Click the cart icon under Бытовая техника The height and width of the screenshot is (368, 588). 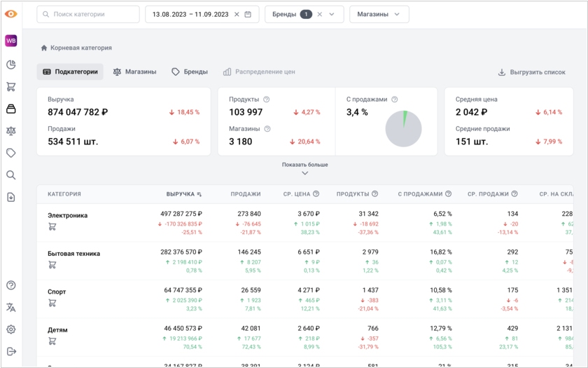pyautogui.click(x=52, y=265)
